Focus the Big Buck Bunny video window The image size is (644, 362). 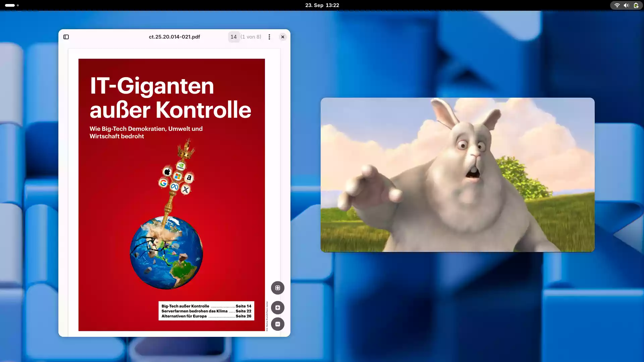[457, 175]
